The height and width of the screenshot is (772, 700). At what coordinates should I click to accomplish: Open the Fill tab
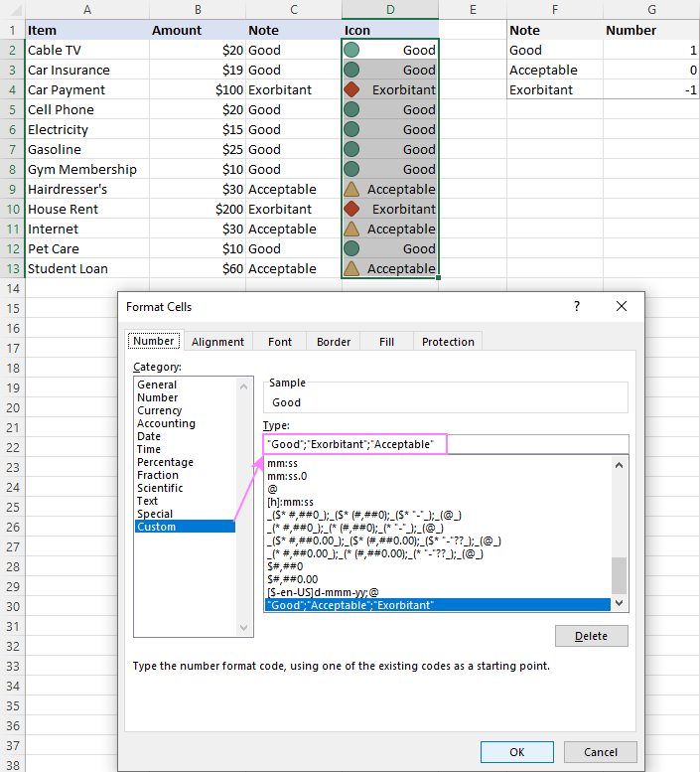(x=386, y=342)
